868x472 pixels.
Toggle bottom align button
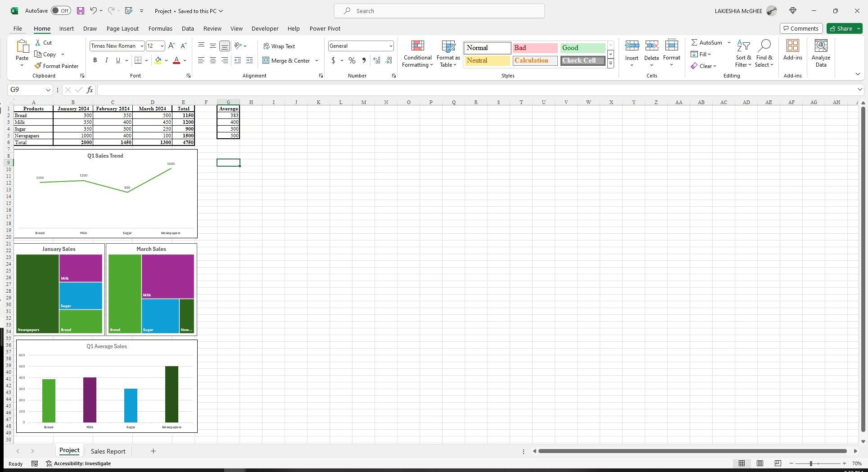point(225,46)
